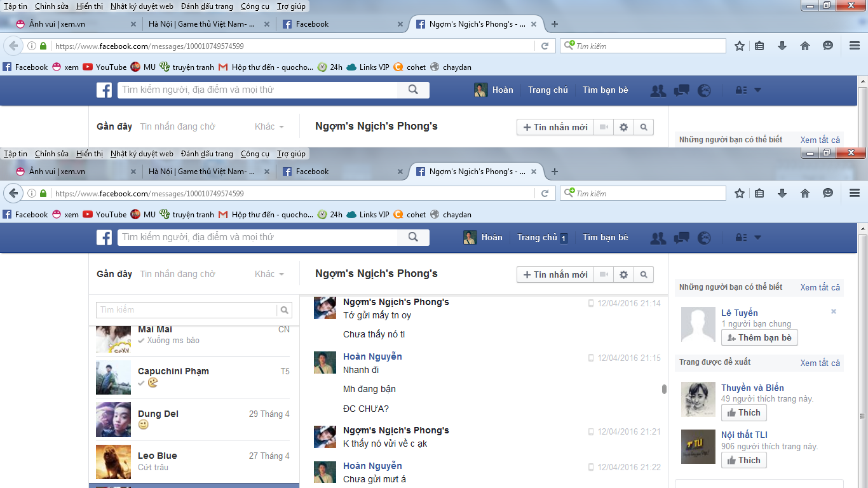Click conversation list Tìm kiếm search field

[187, 310]
